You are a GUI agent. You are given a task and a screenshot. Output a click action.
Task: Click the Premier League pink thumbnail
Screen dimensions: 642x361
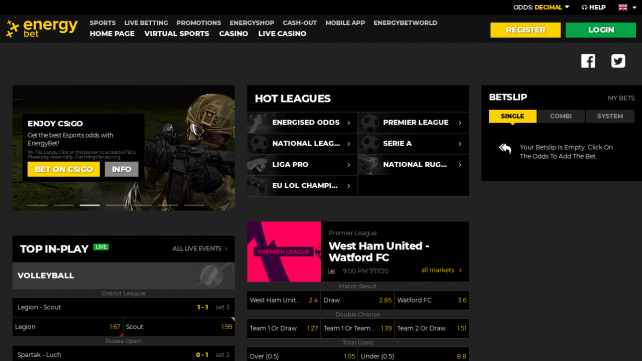tap(284, 252)
